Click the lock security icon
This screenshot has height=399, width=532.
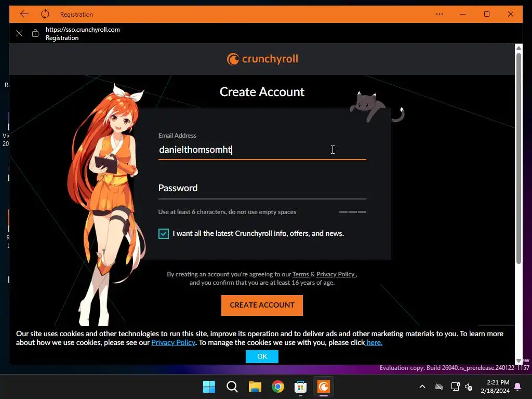coord(35,33)
